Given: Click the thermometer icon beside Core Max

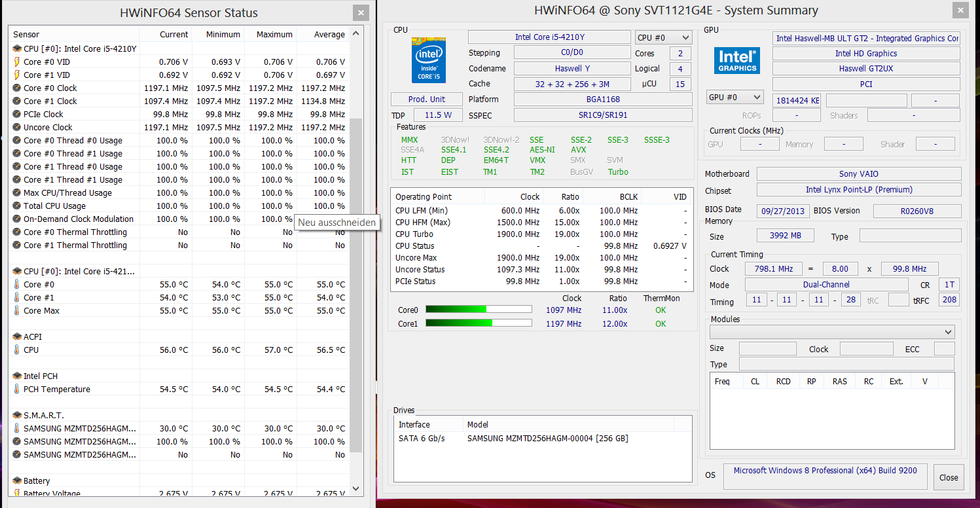Looking at the screenshot, I should pyautogui.click(x=17, y=310).
